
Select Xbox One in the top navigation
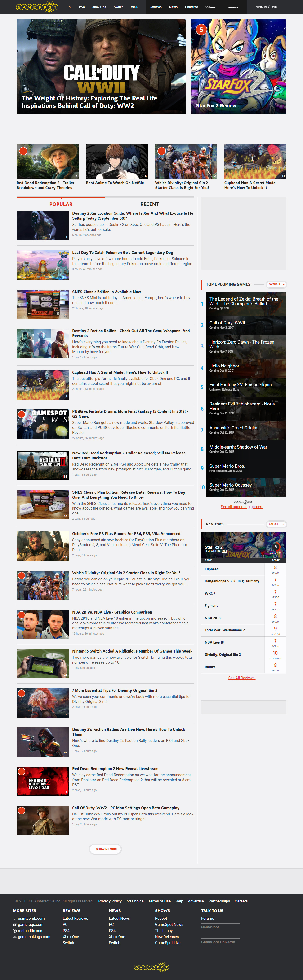[99, 7]
